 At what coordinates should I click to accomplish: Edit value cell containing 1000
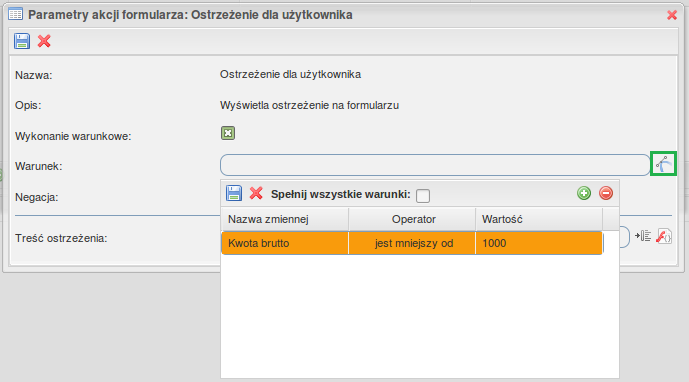539,243
